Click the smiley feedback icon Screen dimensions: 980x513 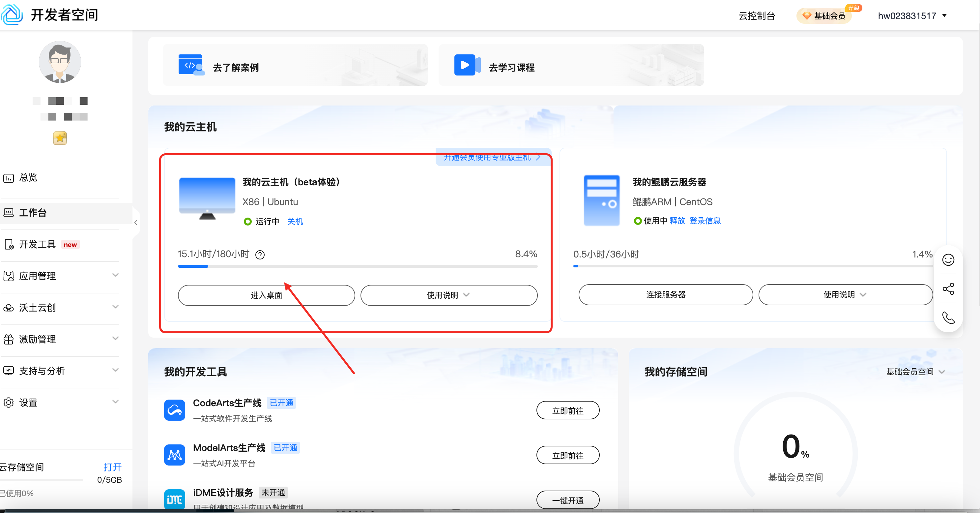tap(948, 260)
